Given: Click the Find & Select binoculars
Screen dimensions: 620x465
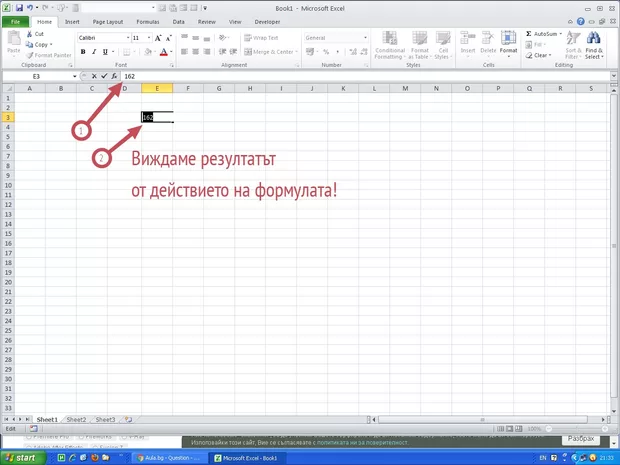Looking at the screenshot, I should 594,38.
